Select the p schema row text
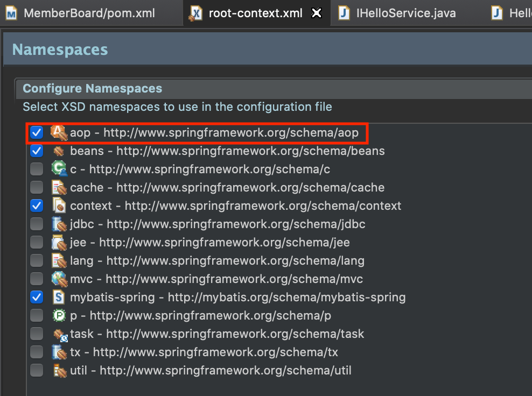Viewport: 532px width, 396px height. (x=200, y=316)
